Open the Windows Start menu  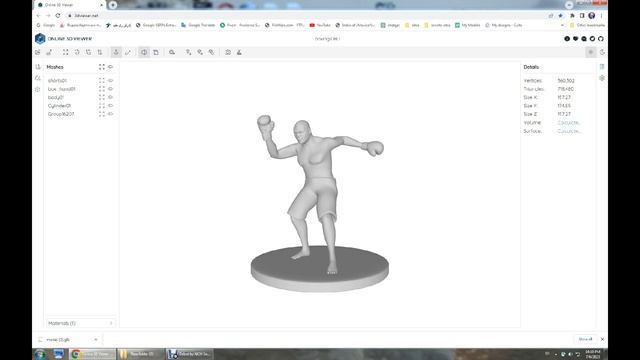pos(40,354)
